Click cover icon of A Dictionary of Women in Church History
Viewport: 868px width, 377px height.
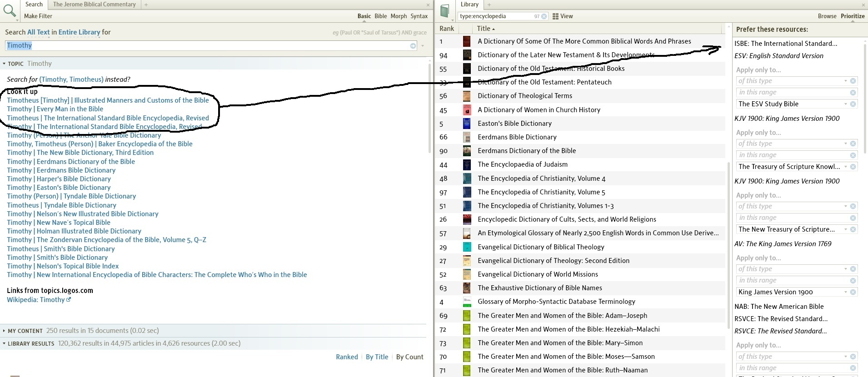467,110
